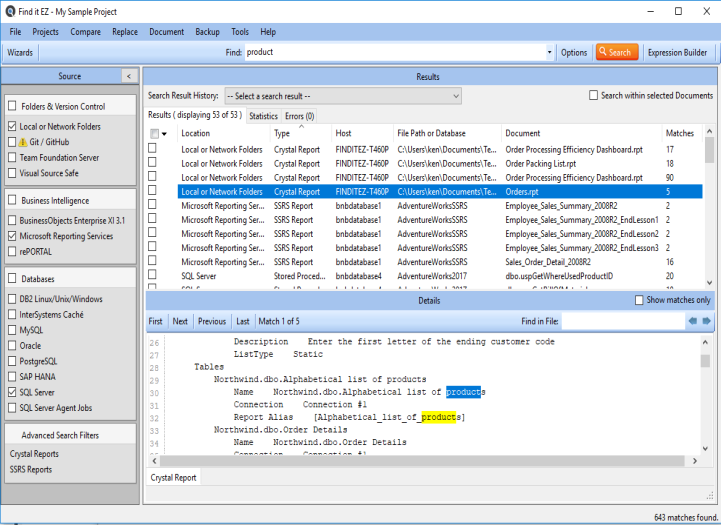Viewport: 721px width, 525px height.
Task: Click the Find it EZ app icon
Action: (10, 11)
